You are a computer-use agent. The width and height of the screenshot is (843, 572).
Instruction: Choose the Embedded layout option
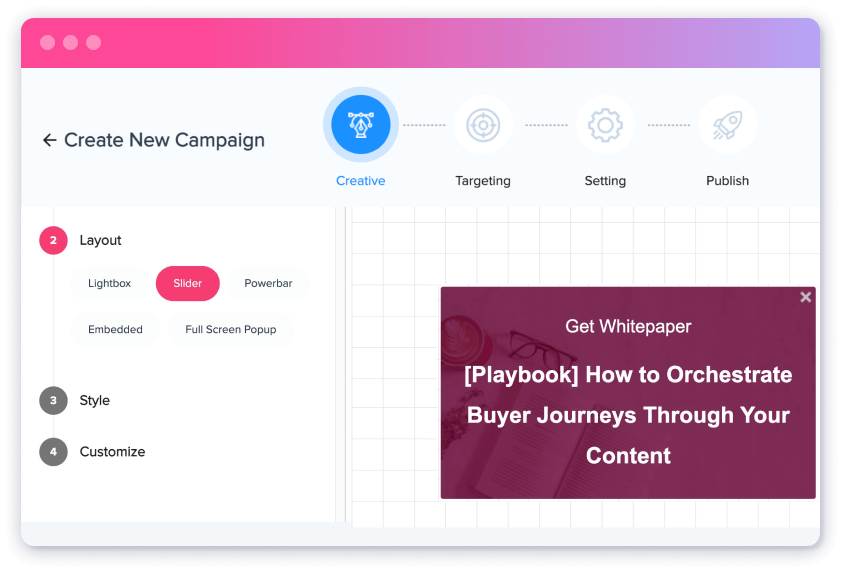pos(115,329)
